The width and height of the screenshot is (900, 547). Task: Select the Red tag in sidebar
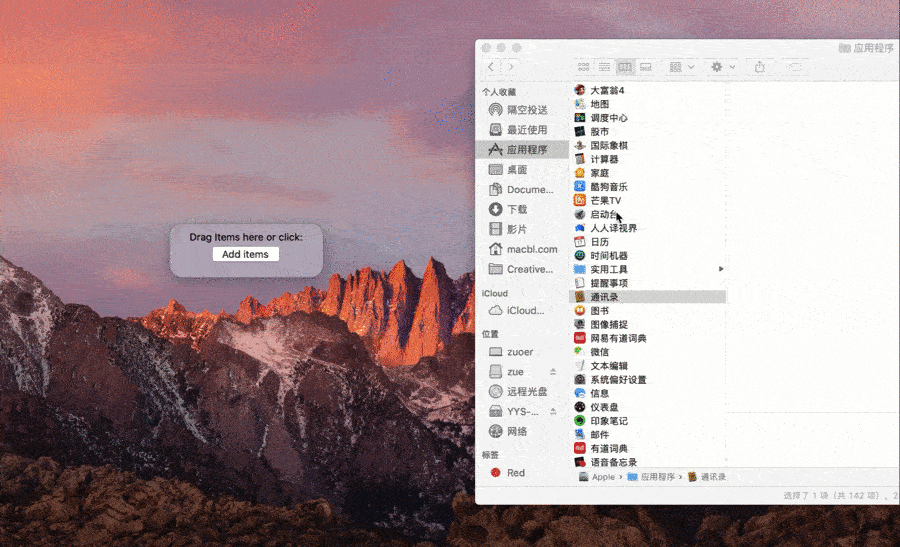[x=522, y=473]
